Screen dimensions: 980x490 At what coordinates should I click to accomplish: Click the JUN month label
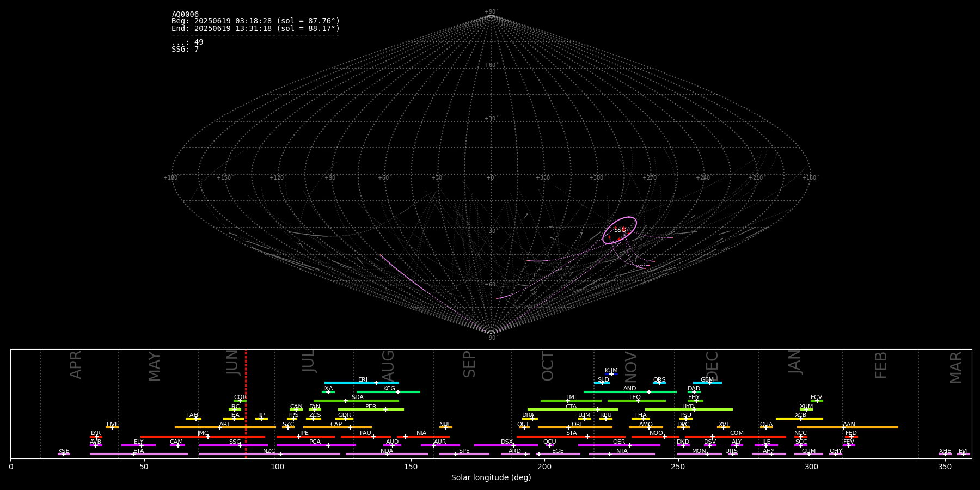[x=232, y=363]
